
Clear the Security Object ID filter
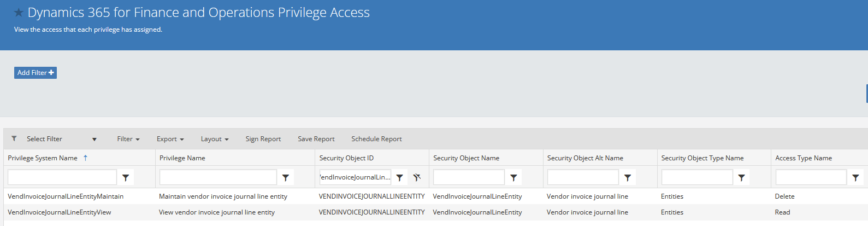click(417, 177)
